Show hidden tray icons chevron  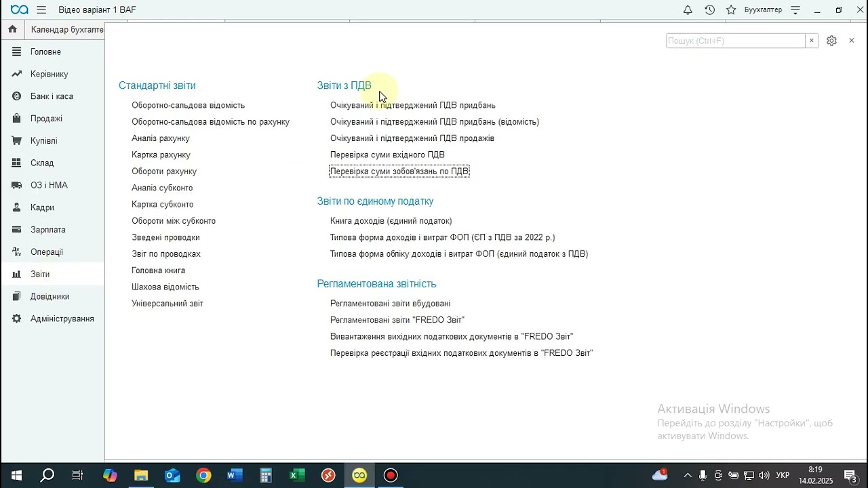(x=688, y=476)
